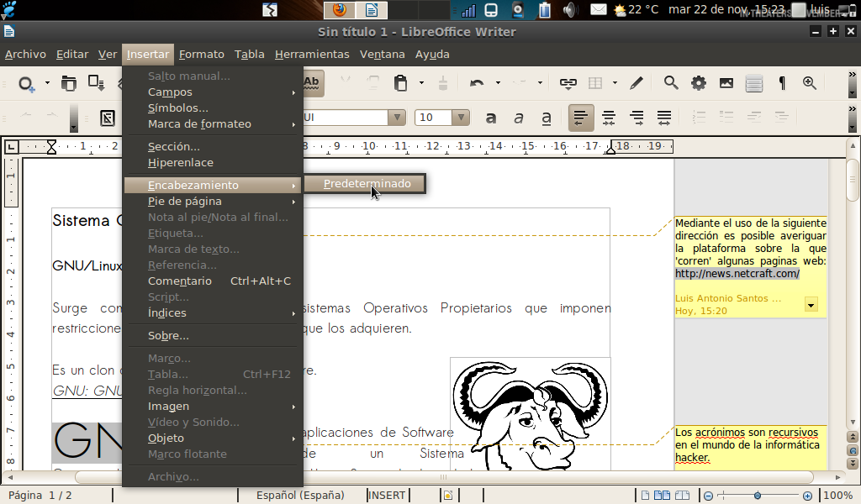Expand the formatting toolbar overflow chevron
The image size is (861, 504).
click(x=853, y=109)
